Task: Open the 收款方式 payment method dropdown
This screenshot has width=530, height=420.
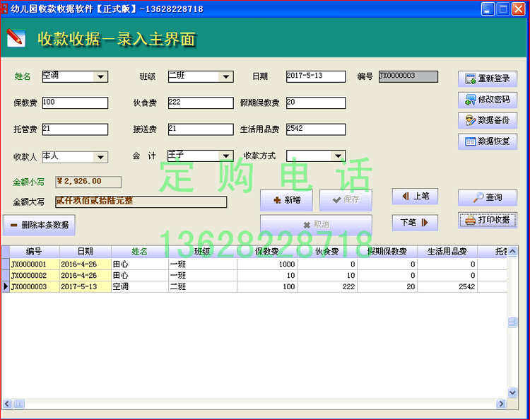Action: point(338,156)
